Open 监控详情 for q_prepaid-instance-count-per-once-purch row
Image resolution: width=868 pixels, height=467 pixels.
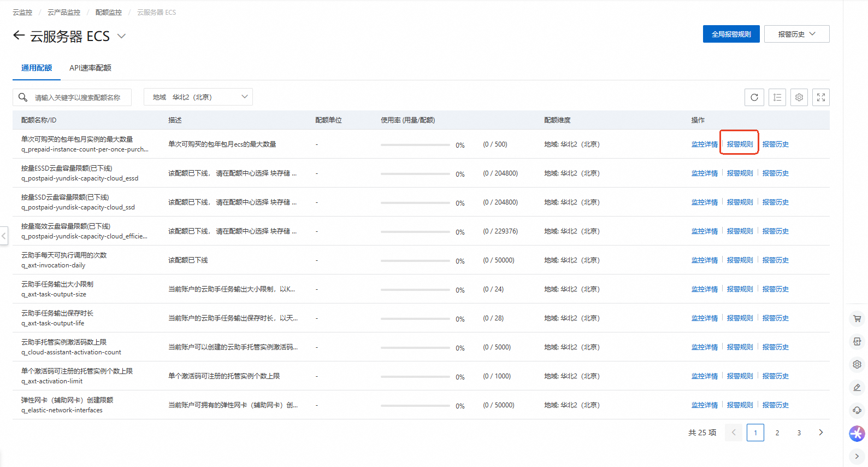705,144
